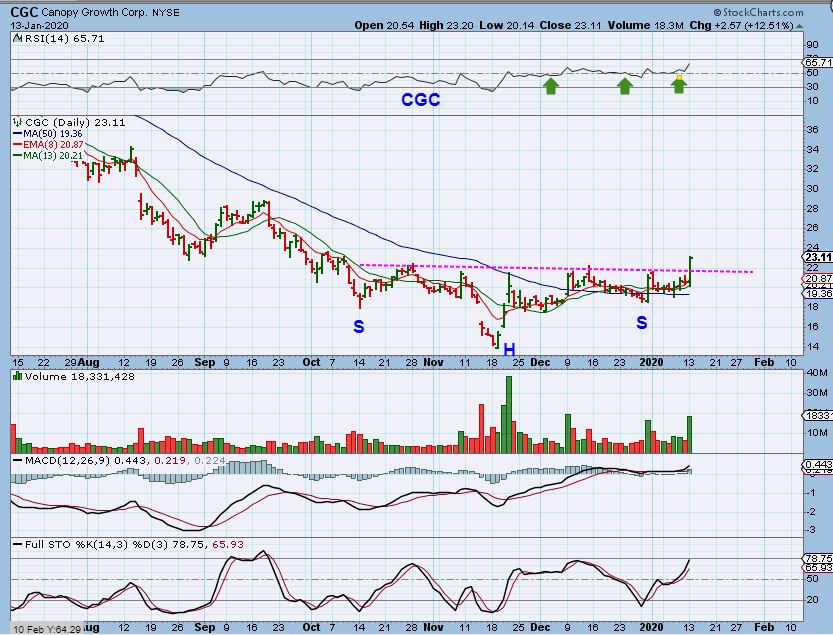Click the Volume 18,331,428 panel label

tap(80, 377)
